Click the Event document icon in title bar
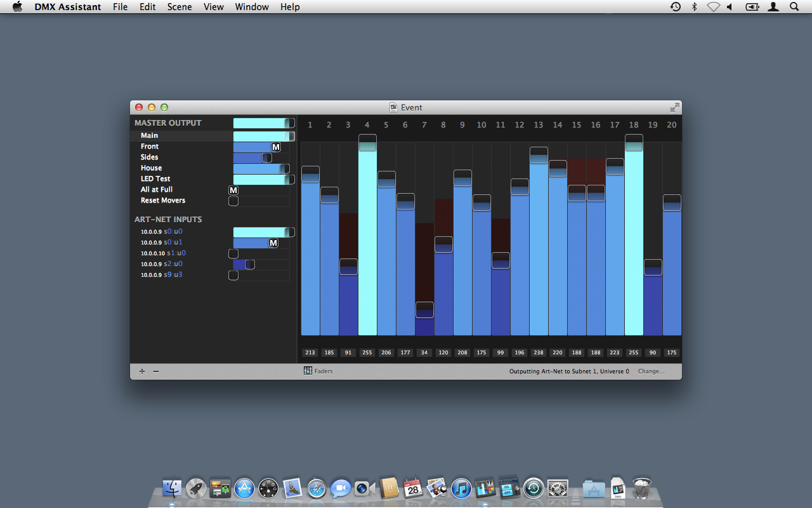 tap(393, 107)
